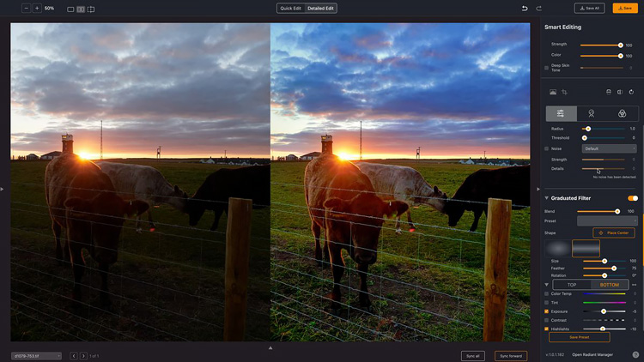
Task: Switch to Quick Edit mode
Action: (291, 9)
